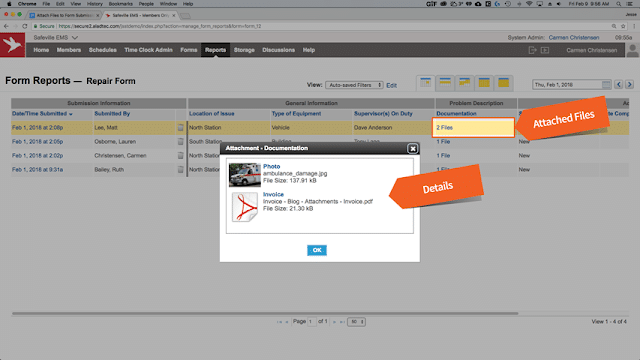This screenshot has width=640, height=360.
Task: Open the Storage menu
Action: (x=244, y=50)
